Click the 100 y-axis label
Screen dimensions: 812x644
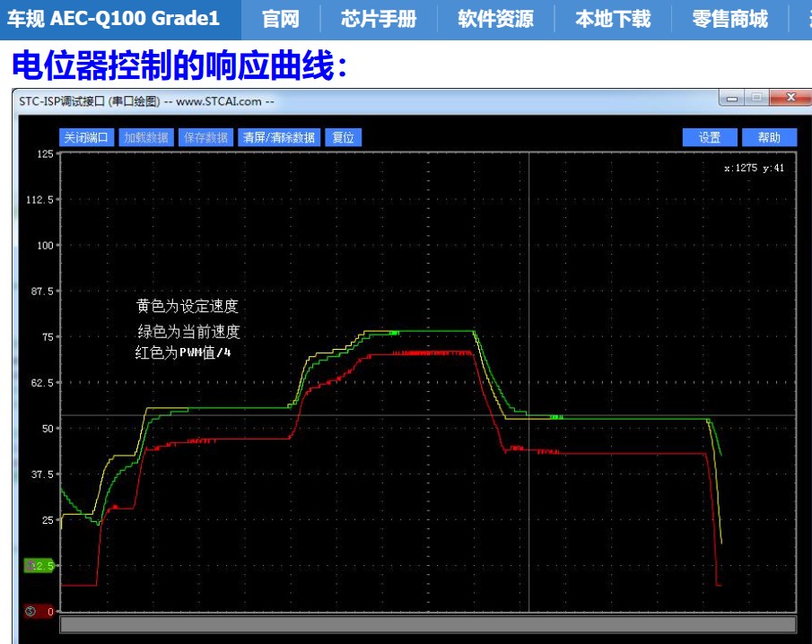pyautogui.click(x=45, y=246)
